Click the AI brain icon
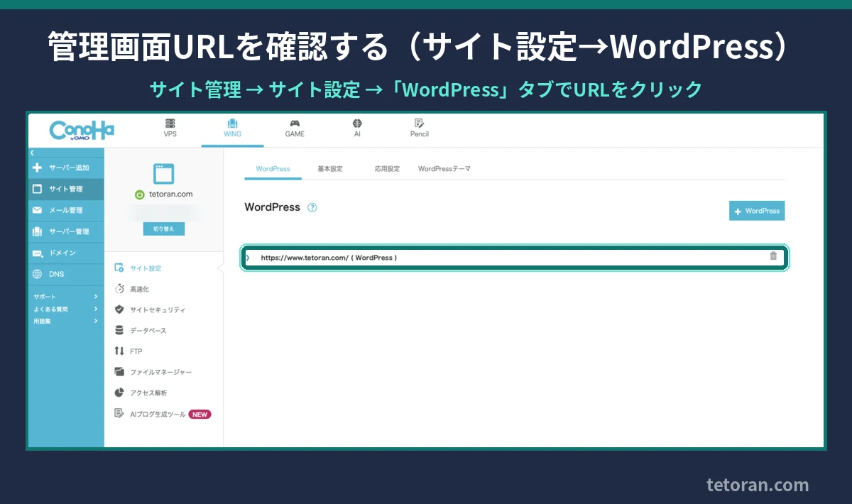This screenshot has height=504, width=852. [x=357, y=123]
